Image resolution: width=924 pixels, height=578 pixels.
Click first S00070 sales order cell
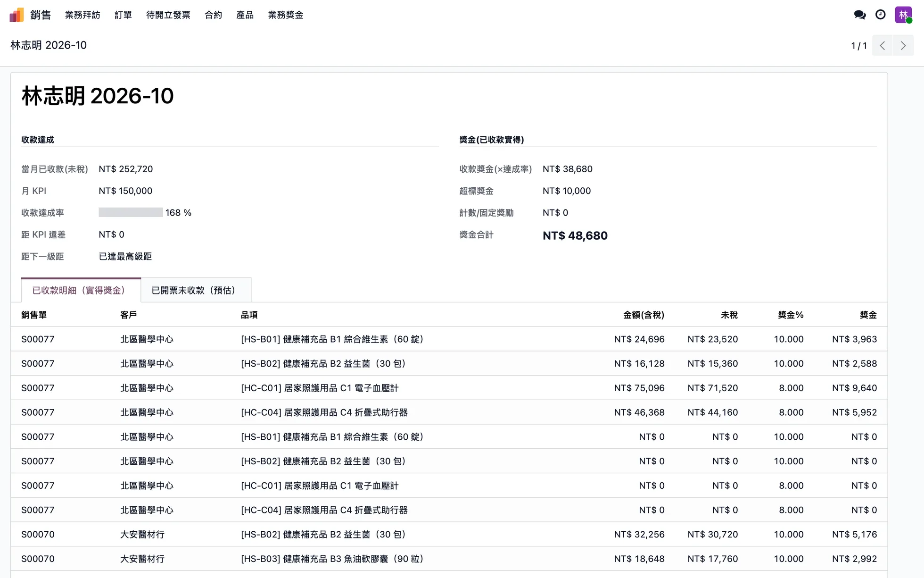38,534
